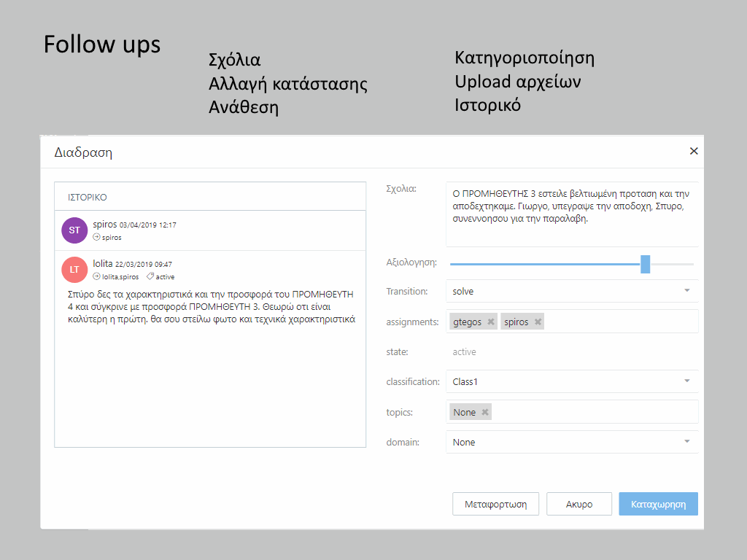The width and height of the screenshot is (747, 560).
Task: Click the assignee arrow icon beside lolita,spiros
Action: tap(96, 277)
